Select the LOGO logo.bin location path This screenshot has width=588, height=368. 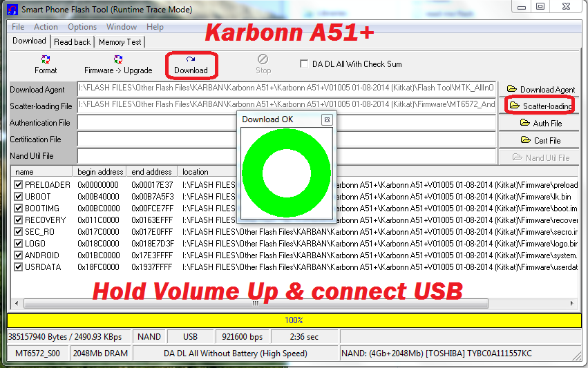(x=379, y=243)
